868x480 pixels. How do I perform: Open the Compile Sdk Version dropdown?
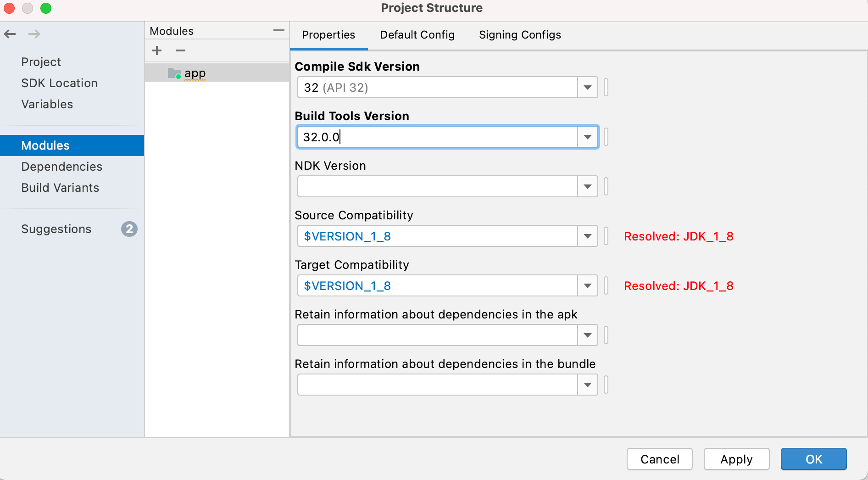(x=587, y=87)
